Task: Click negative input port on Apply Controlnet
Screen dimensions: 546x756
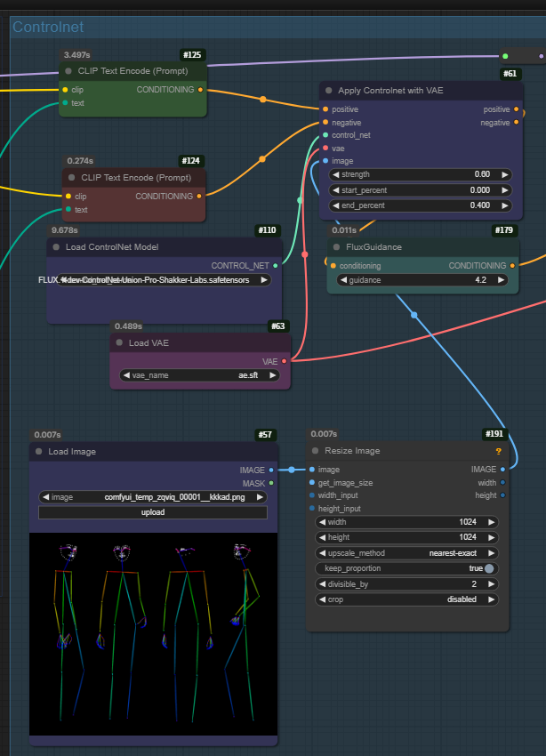Action: (325, 123)
